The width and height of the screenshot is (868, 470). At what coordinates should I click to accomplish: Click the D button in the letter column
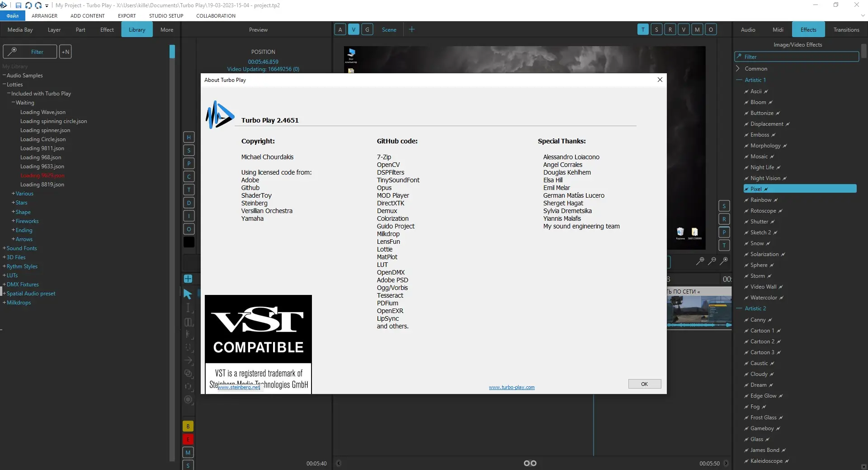click(x=189, y=203)
